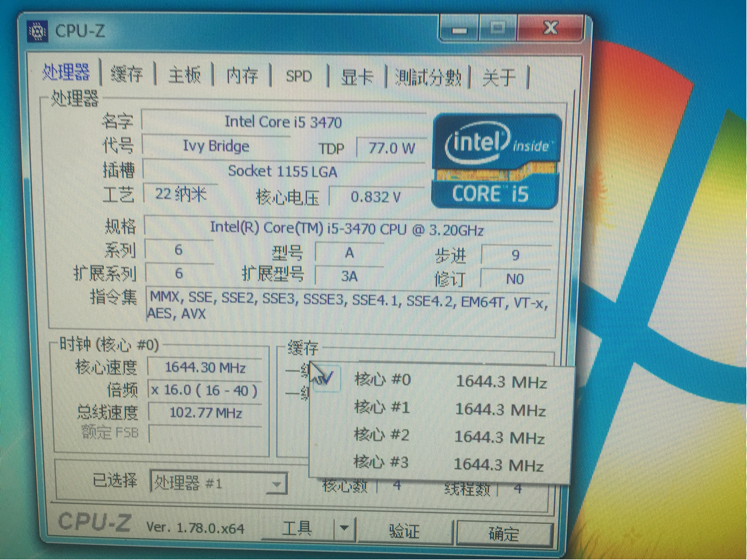This screenshot has width=747, height=560.
Task: Click the Intel Core i5 logo badge
Action: [497, 161]
